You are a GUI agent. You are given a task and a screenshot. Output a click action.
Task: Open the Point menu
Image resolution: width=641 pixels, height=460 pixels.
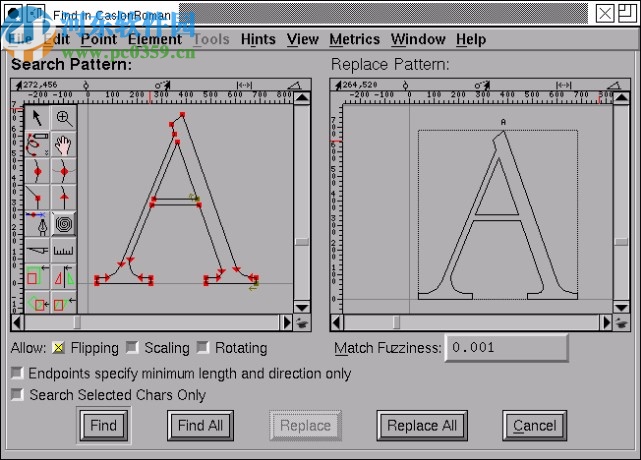pyautogui.click(x=99, y=39)
